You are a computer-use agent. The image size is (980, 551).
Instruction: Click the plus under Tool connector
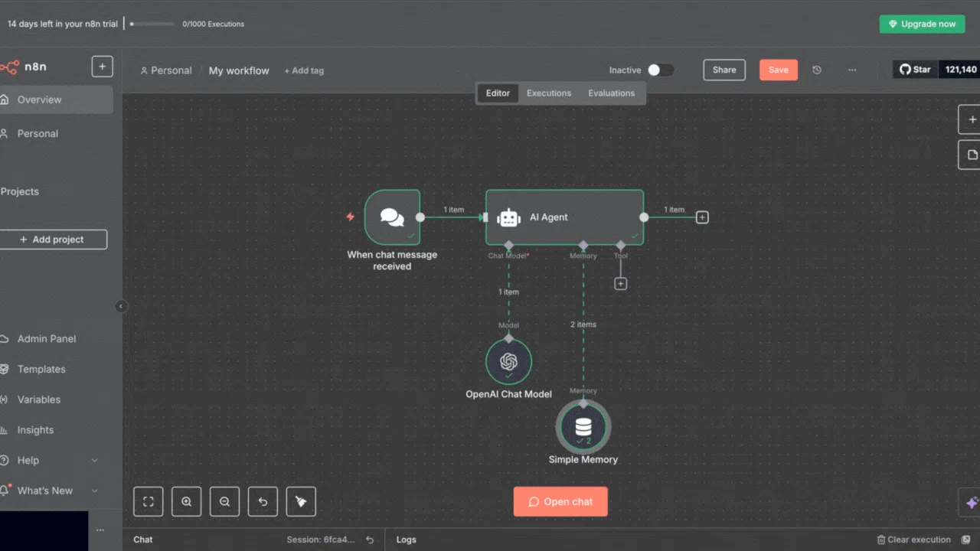tap(621, 283)
